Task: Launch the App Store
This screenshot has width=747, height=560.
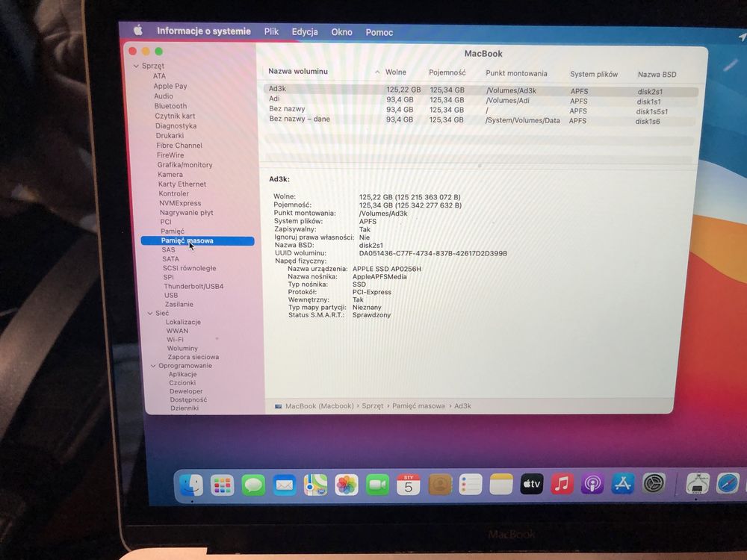Action: tap(623, 484)
